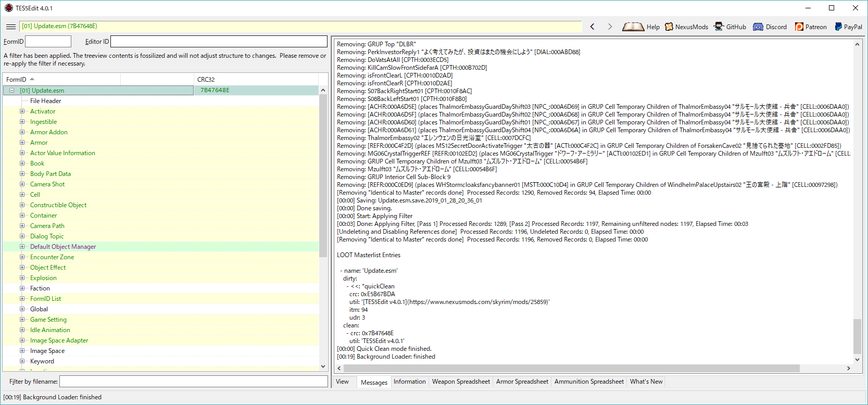Viewport: 868px width, 405px height.
Task: Click the 'LOOT Masterlist Entries' text
Action: [369, 255]
